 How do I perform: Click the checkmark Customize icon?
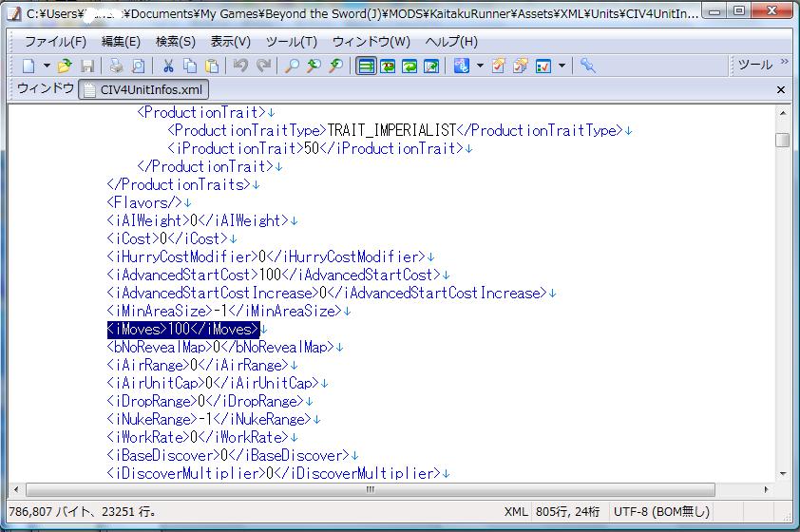543,66
